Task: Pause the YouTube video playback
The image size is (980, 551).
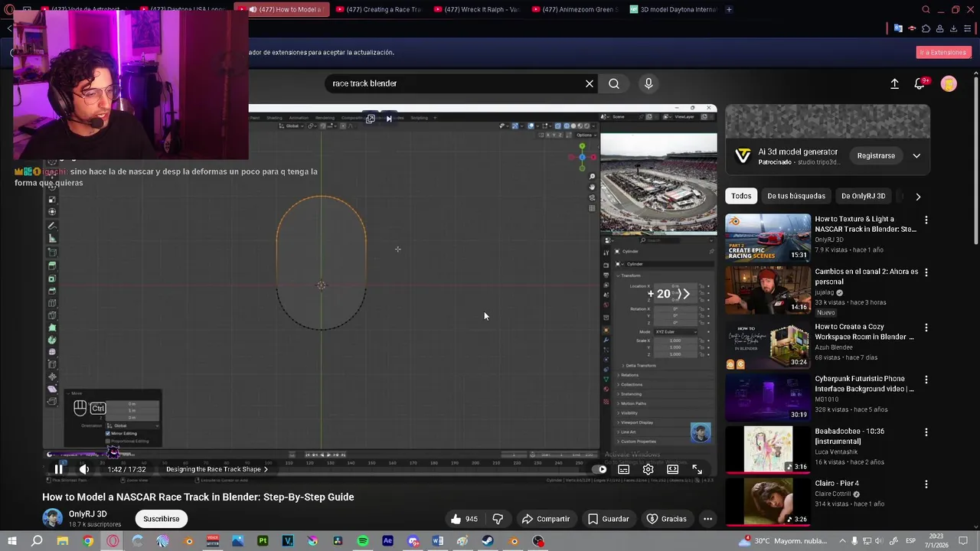Action: (x=58, y=469)
